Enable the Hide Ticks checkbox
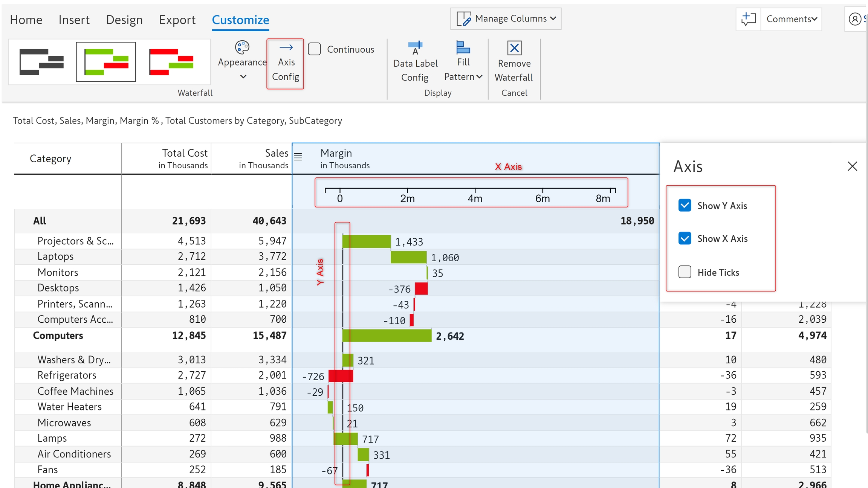The image size is (868, 488). click(x=685, y=272)
